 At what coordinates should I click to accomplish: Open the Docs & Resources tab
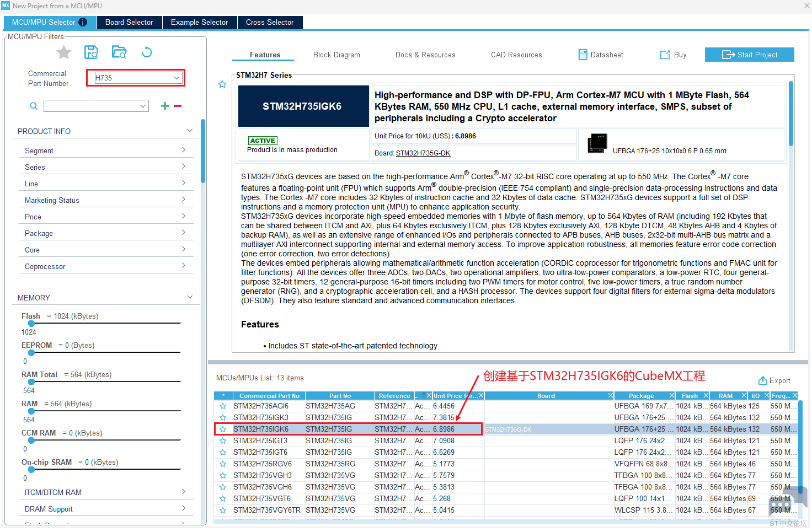(425, 55)
